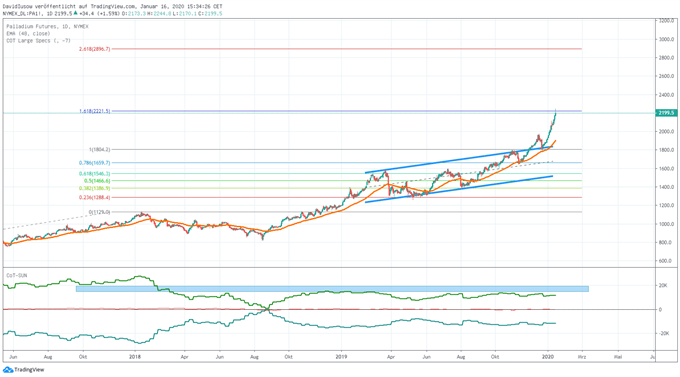Select the current price tag 2199.5

(666, 113)
